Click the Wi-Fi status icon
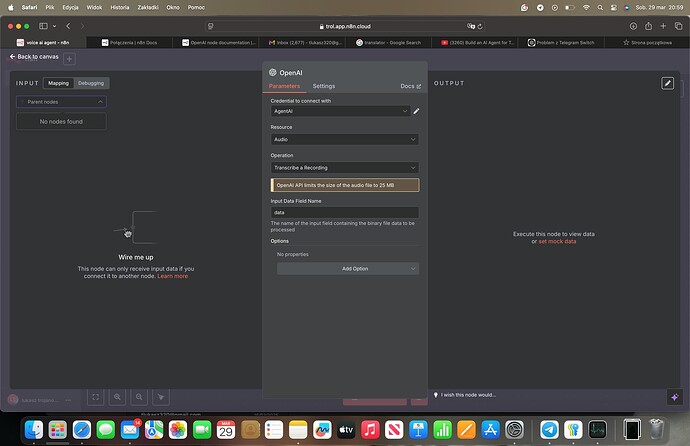This screenshot has width=690, height=446. click(x=586, y=7)
